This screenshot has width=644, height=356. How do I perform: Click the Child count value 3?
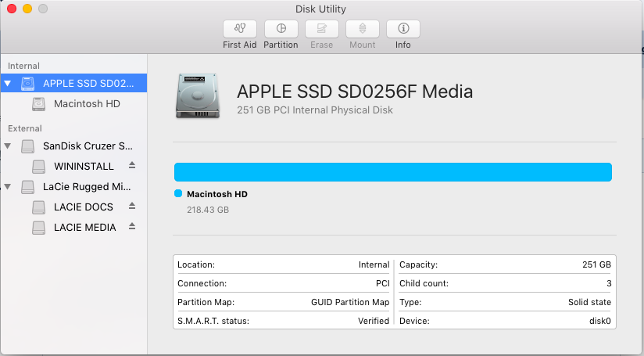click(x=609, y=283)
